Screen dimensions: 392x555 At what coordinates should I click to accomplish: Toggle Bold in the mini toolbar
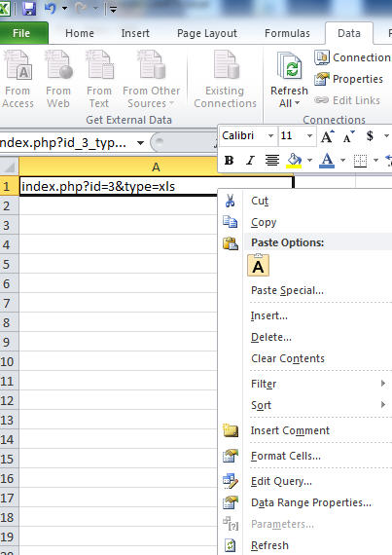(x=229, y=161)
